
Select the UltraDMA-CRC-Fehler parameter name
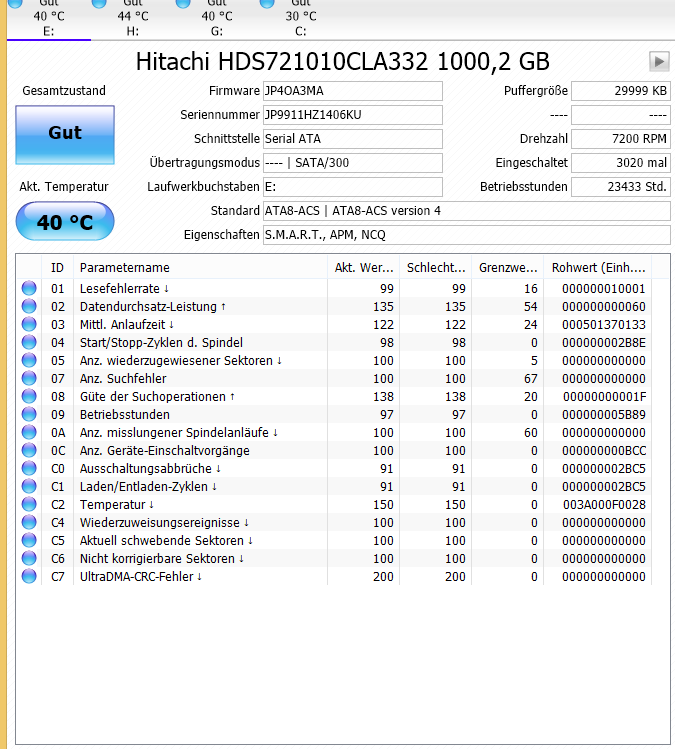[x=140, y=577]
